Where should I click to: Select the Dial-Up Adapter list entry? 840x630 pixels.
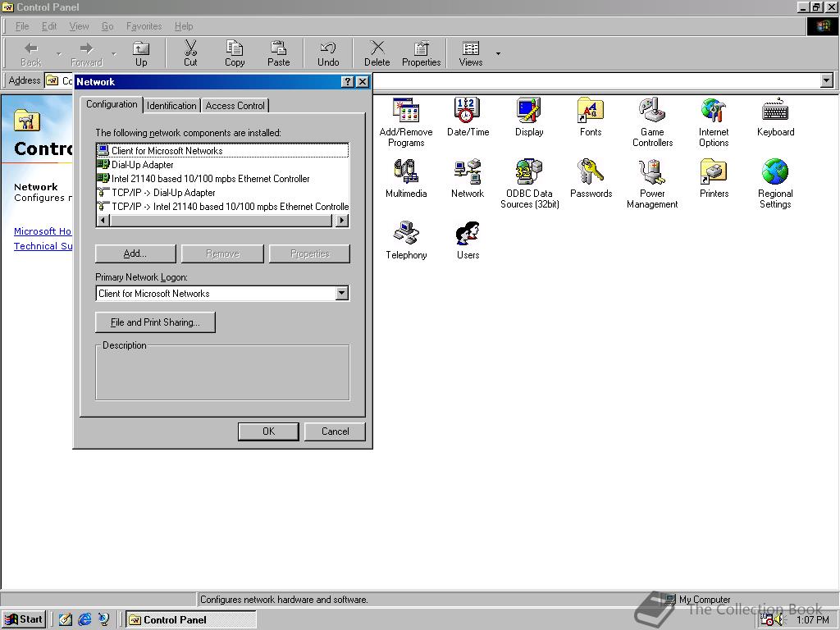222,164
